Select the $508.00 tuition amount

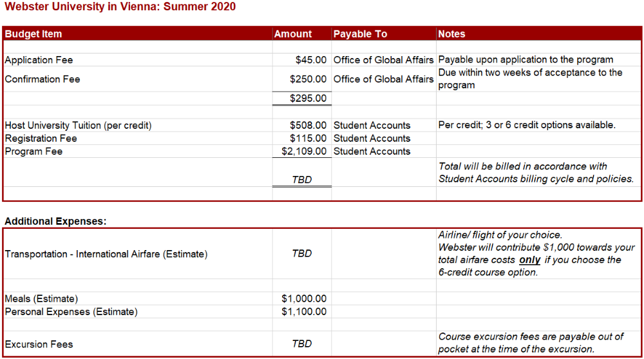(308, 126)
